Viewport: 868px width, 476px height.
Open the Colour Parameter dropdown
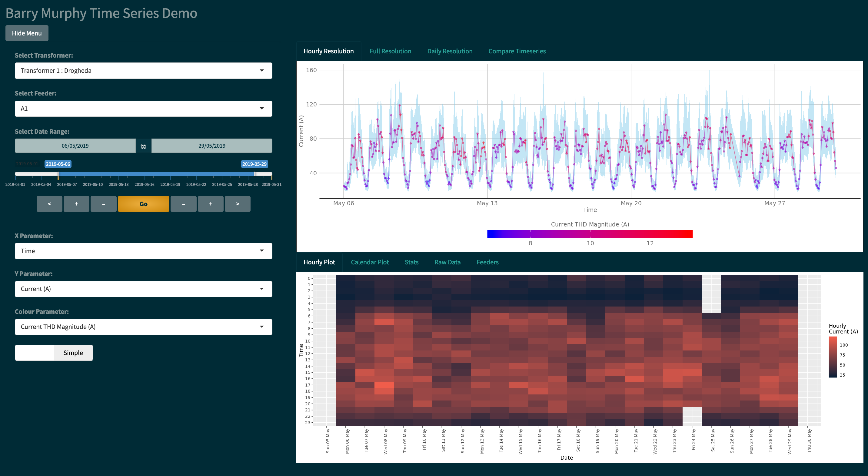[x=143, y=327]
